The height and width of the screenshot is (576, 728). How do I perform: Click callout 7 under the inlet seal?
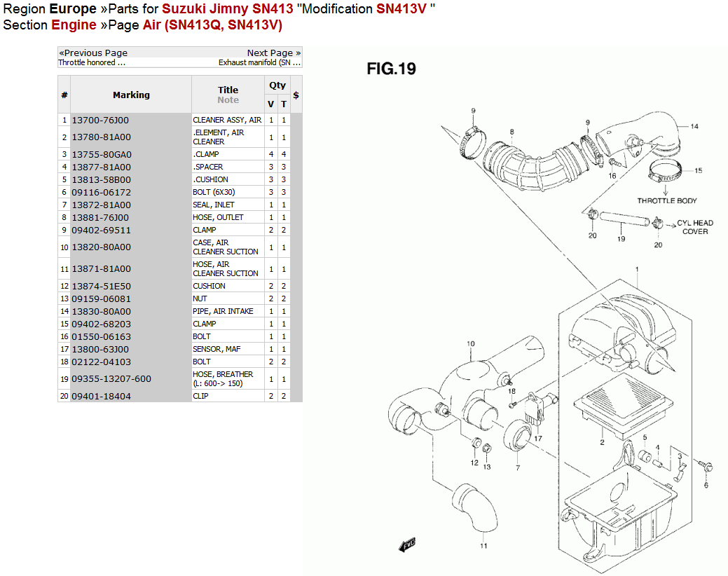[x=518, y=467]
